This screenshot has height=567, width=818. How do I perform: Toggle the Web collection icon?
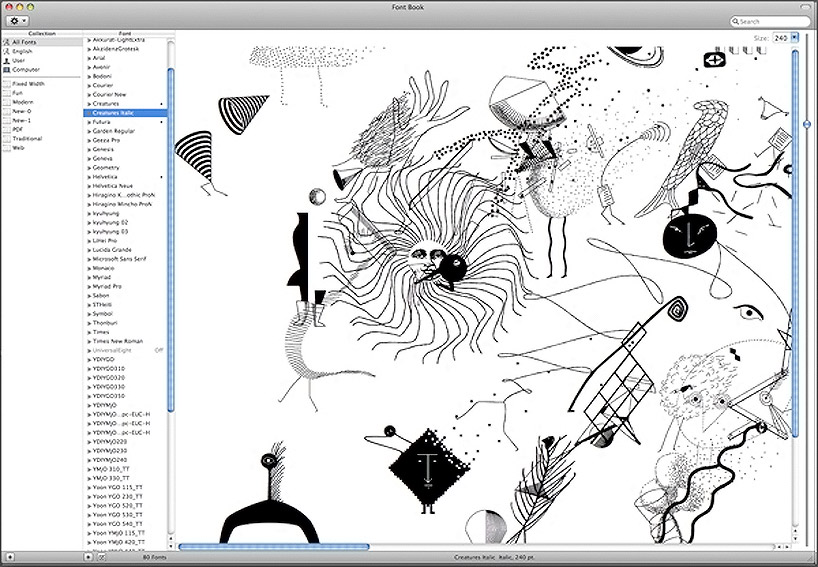(6, 147)
